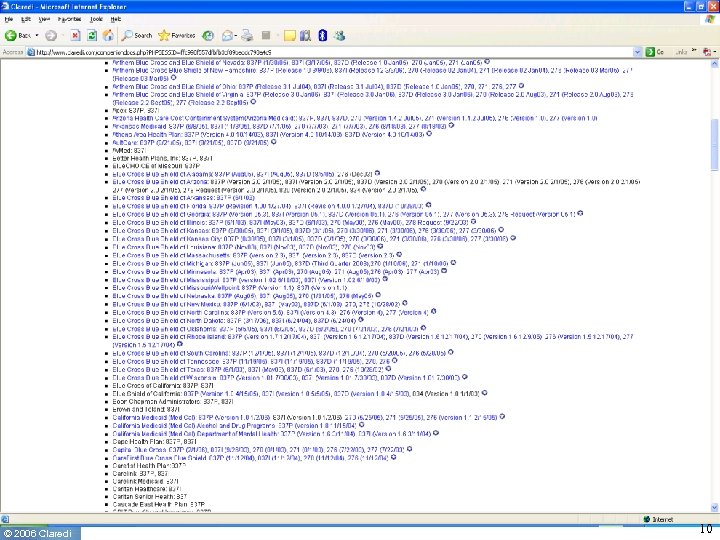Click the Research books toolbar icon
The height and width of the screenshot is (540, 720).
(x=305, y=35)
